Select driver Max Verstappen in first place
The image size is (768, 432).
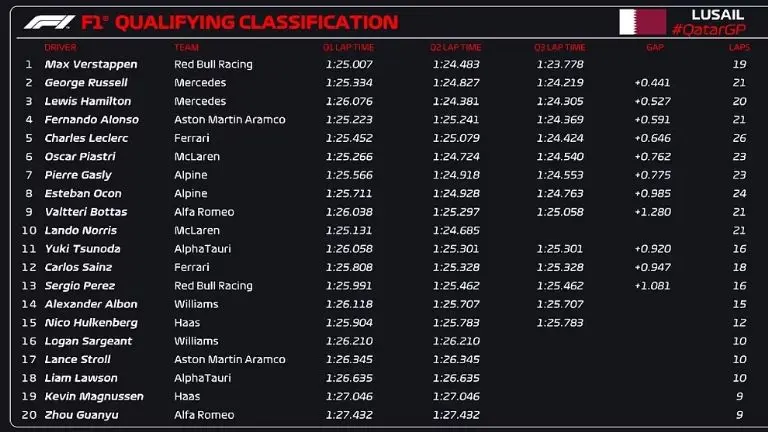tap(91, 64)
